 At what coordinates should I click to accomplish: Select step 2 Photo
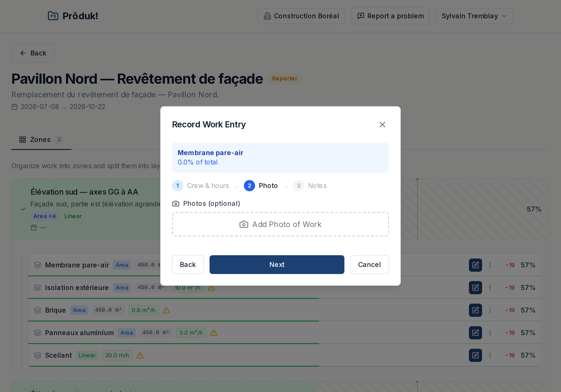tap(261, 186)
